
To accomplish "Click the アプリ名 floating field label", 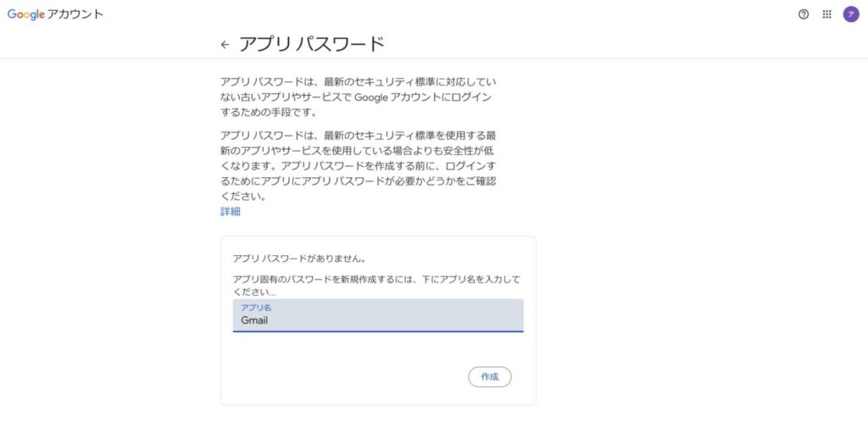I will (256, 307).
